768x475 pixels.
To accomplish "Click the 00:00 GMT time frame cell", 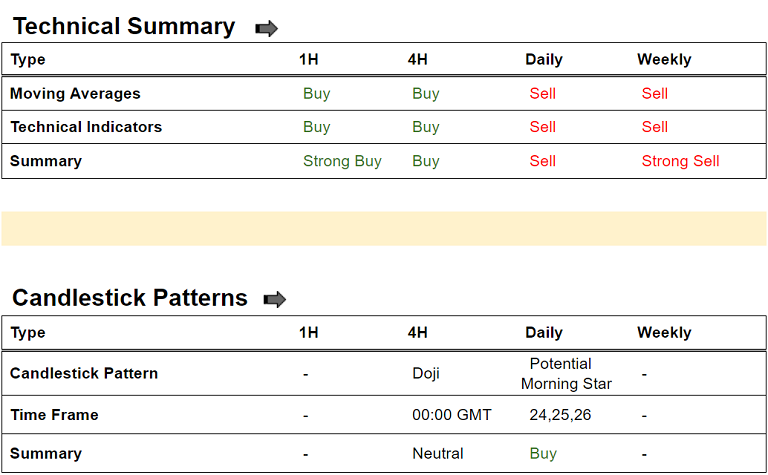I will tap(452, 415).
